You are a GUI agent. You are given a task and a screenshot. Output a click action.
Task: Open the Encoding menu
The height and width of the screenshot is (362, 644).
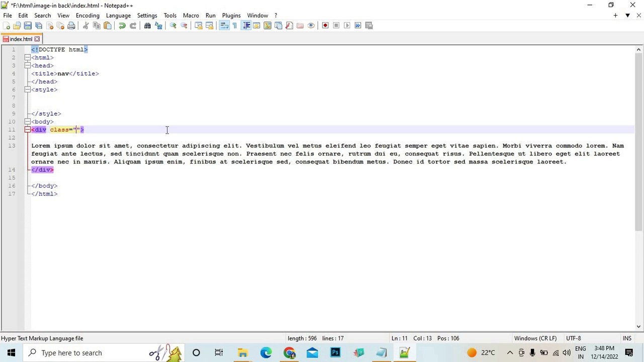(x=88, y=16)
